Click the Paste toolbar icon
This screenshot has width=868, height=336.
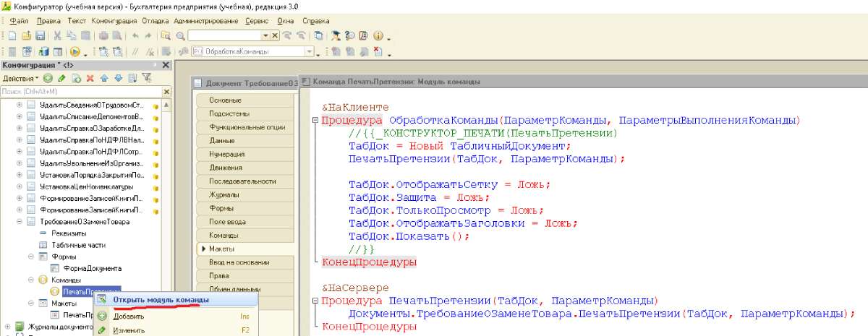[x=86, y=35]
